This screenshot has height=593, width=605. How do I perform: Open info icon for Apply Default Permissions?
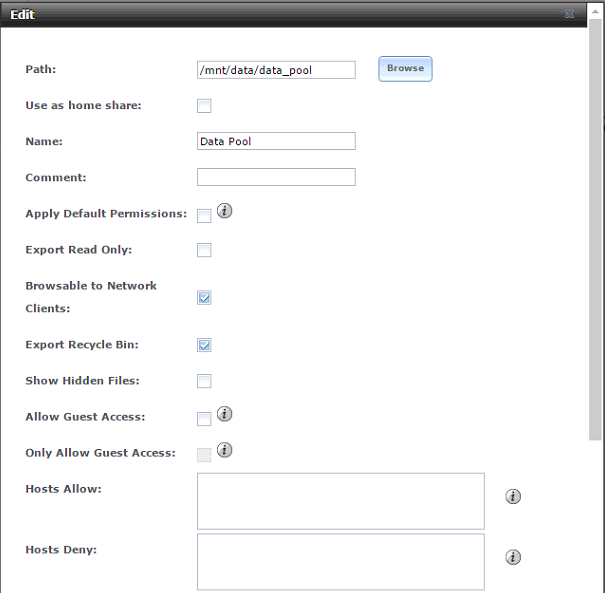pos(225,211)
